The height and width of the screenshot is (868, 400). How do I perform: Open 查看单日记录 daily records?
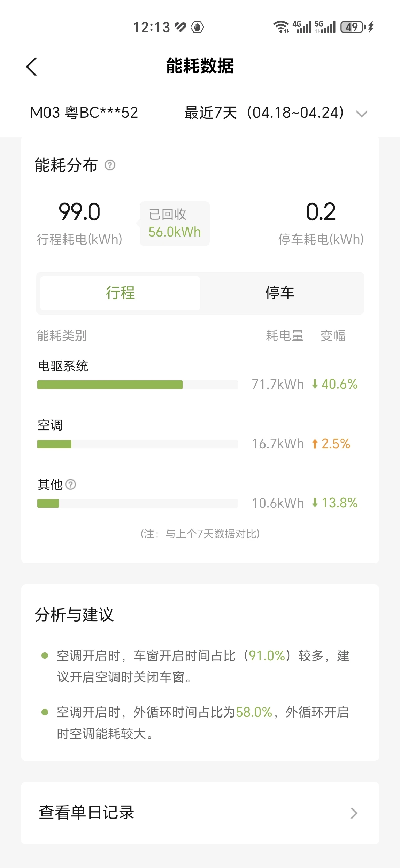pos(86,813)
